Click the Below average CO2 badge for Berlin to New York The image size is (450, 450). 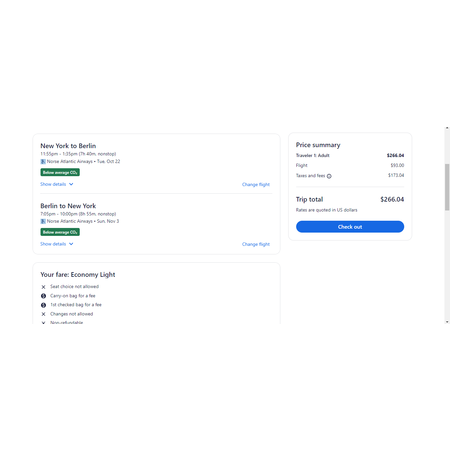(60, 232)
